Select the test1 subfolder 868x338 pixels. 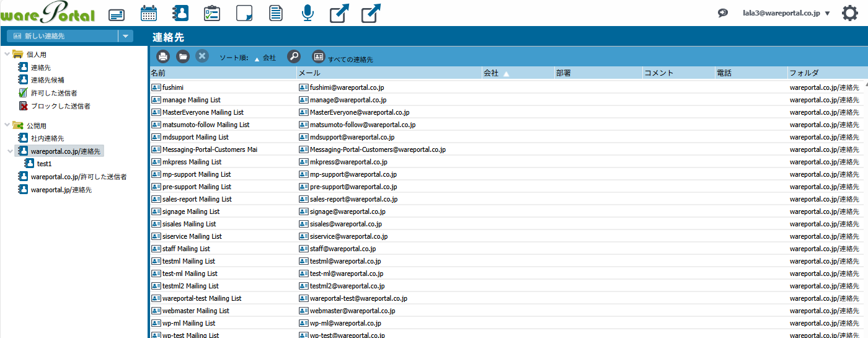pos(44,164)
